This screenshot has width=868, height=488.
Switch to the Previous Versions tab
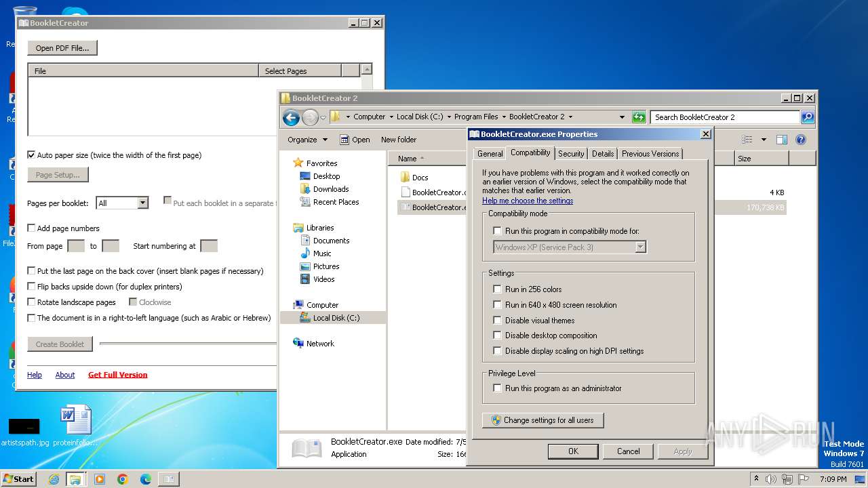click(650, 154)
